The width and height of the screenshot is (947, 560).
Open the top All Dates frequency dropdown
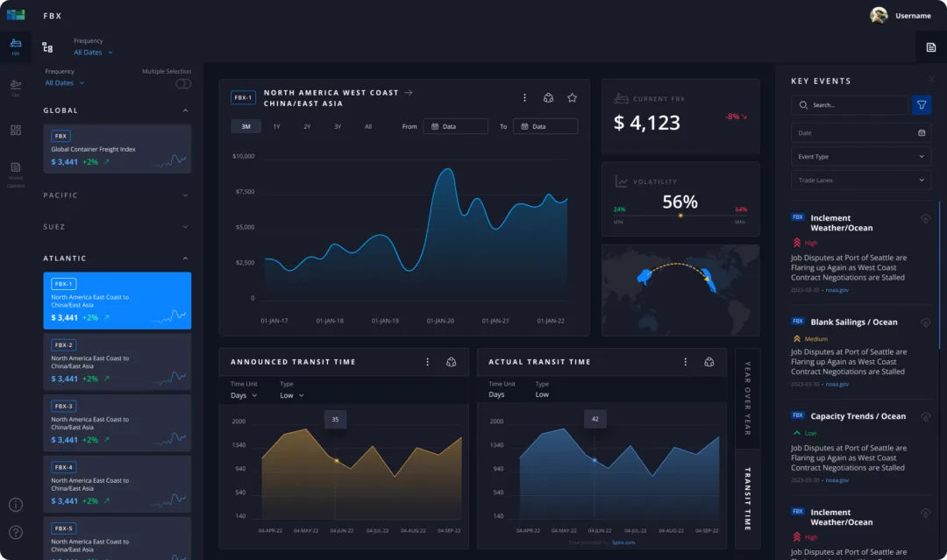coord(93,53)
